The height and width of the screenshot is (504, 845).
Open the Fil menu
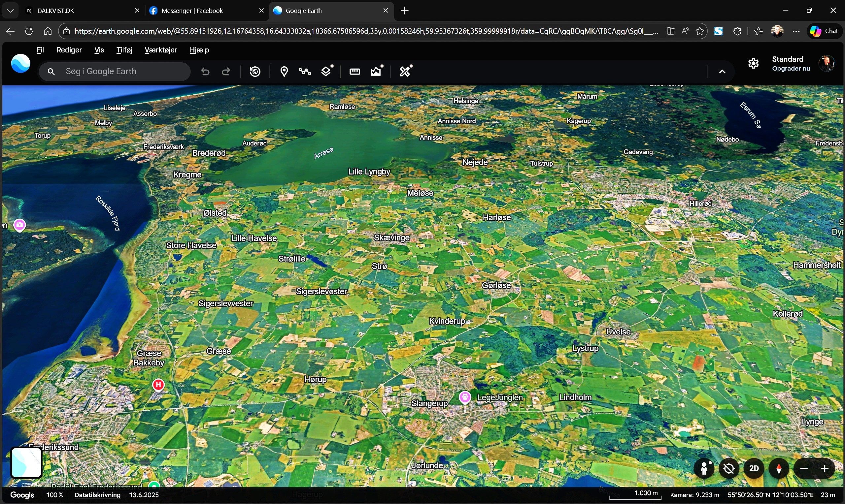(40, 50)
